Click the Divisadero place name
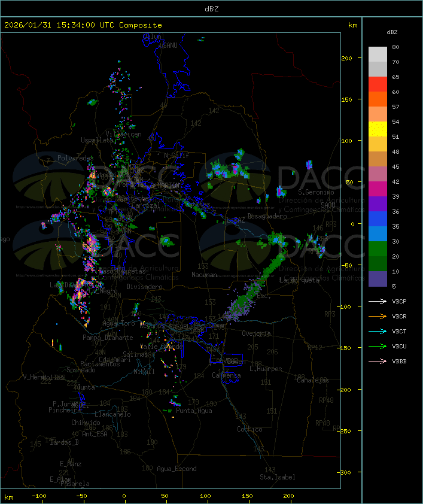Screen dimensions: 423x504 [x=145, y=287]
